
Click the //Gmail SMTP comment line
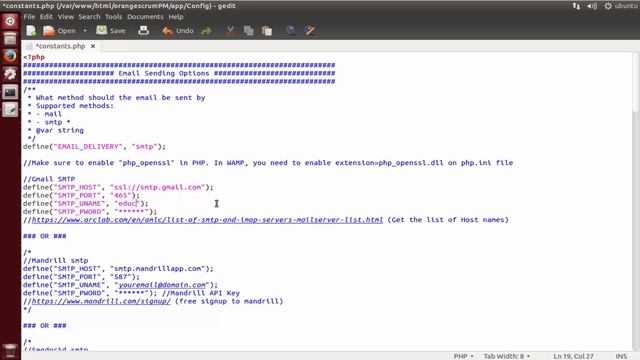click(49, 179)
